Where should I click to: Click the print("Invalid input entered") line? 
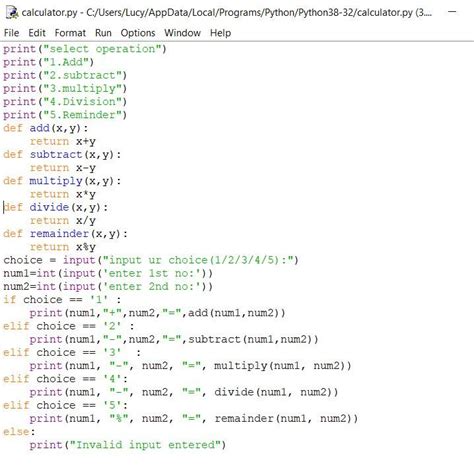(128, 445)
